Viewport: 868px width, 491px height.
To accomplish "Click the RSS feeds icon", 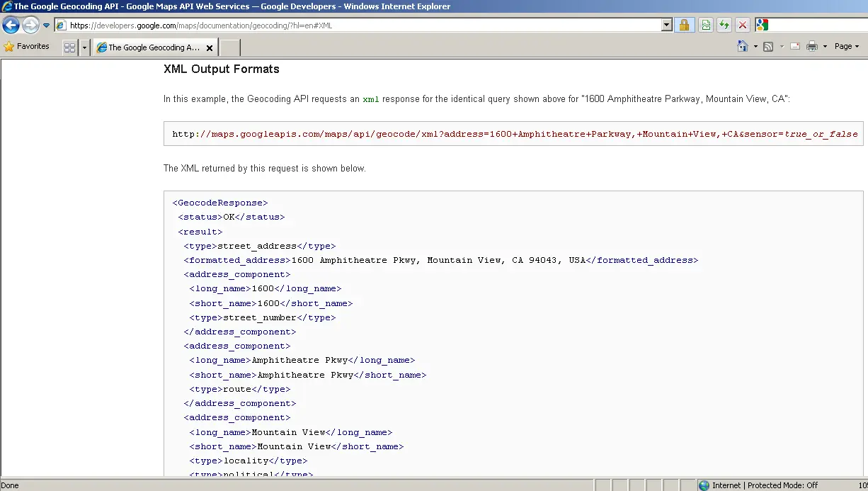I will pyautogui.click(x=767, y=47).
